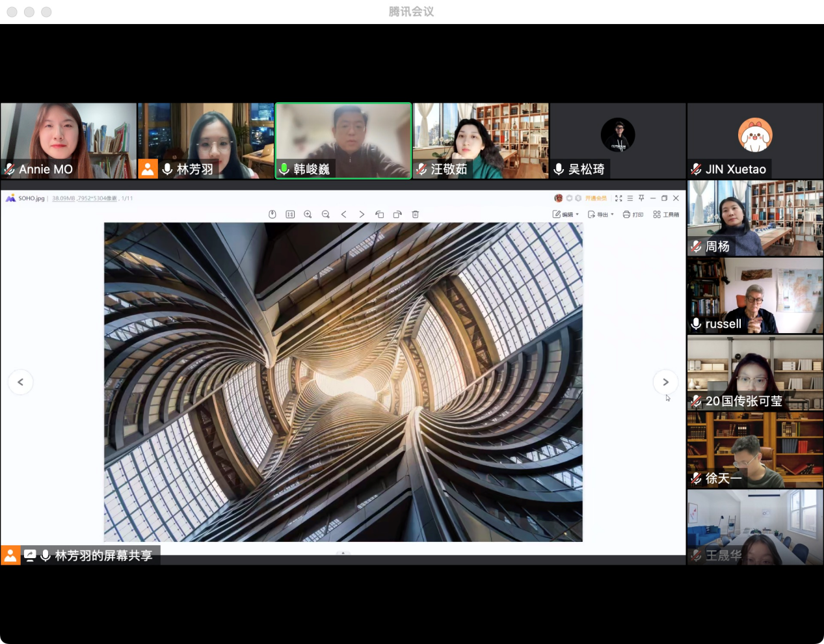This screenshot has height=644, width=824.
Task: Zoom in using the magnifier plus icon
Action: [308, 214]
